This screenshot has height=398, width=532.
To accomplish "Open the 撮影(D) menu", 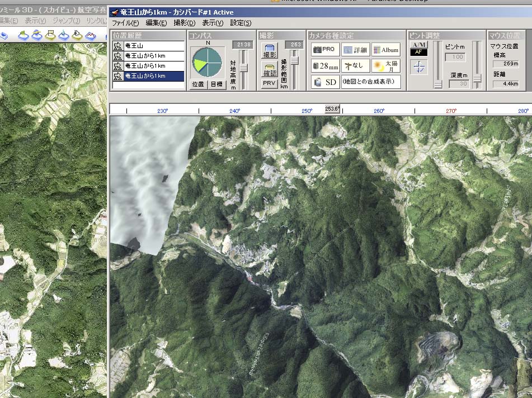I will (x=184, y=23).
